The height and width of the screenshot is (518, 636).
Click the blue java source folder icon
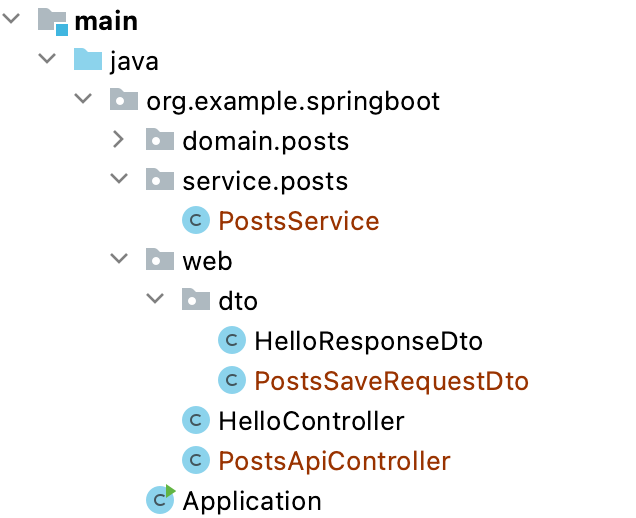[88, 59]
